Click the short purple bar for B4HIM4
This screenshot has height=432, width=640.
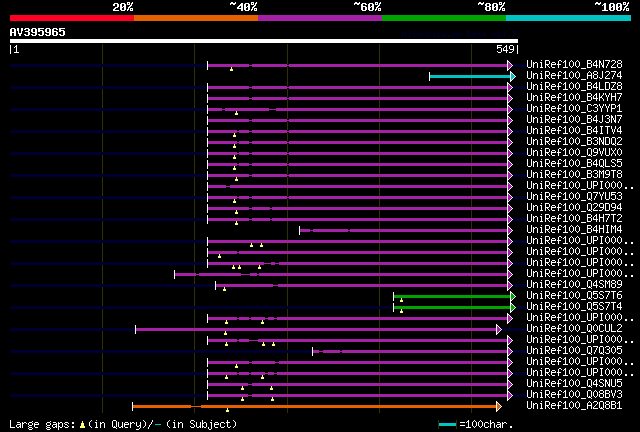coord(403,231)
